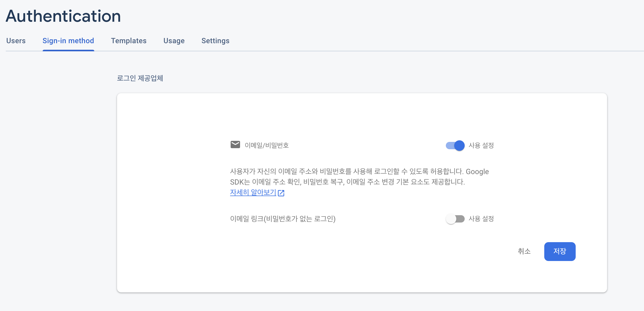This screenshot has width=644, height=311.
Task: Click 사용 설정 label next to email link toggle
Action: 481,219
